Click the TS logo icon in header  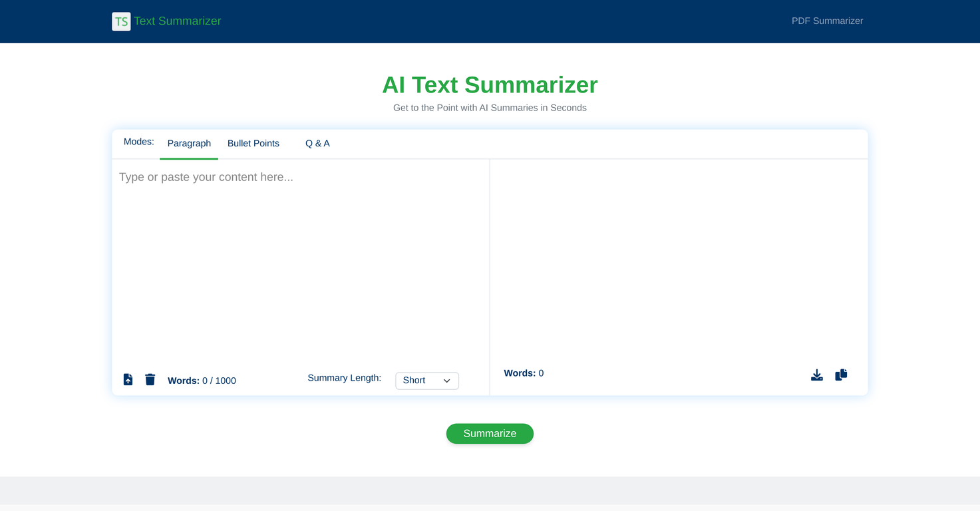(x=121, y=21)
